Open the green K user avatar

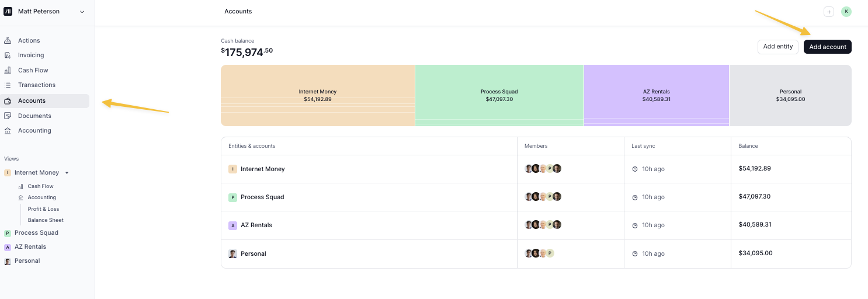846,11
